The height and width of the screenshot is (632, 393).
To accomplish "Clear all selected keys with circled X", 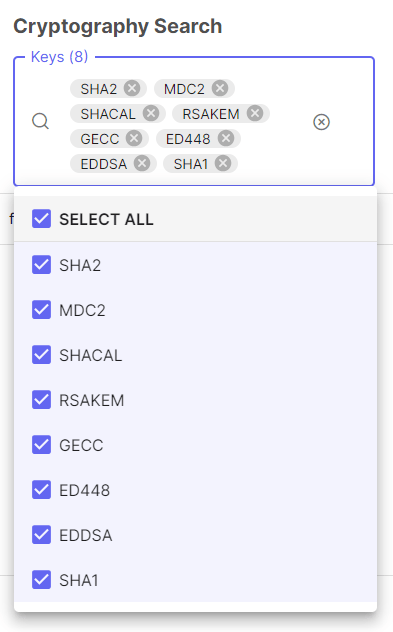I will click(x=321, y=122).
